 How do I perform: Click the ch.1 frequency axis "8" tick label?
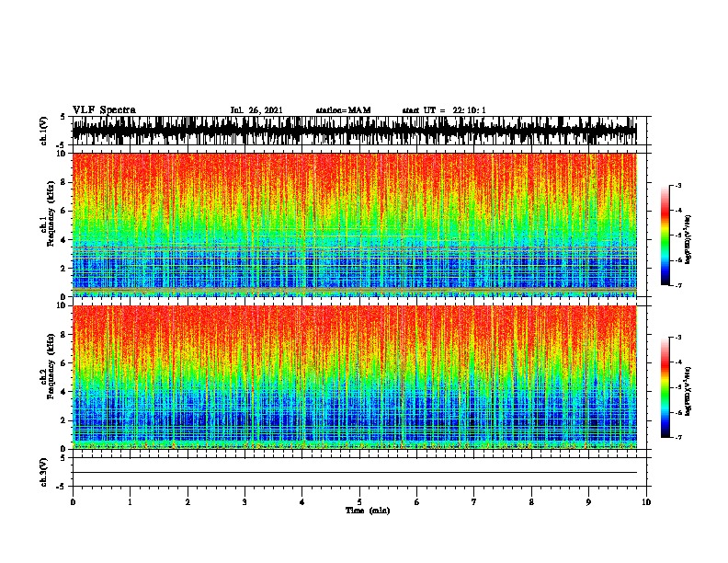64,182
